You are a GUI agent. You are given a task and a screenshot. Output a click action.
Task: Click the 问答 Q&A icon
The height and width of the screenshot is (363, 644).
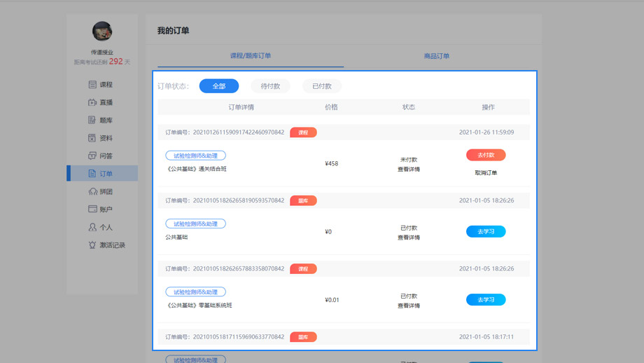click(92, 156)
